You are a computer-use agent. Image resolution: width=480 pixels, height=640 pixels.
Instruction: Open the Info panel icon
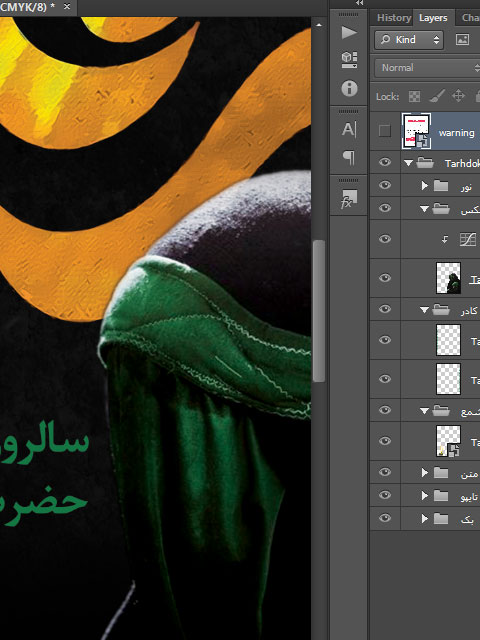click(x=349, y=88)
